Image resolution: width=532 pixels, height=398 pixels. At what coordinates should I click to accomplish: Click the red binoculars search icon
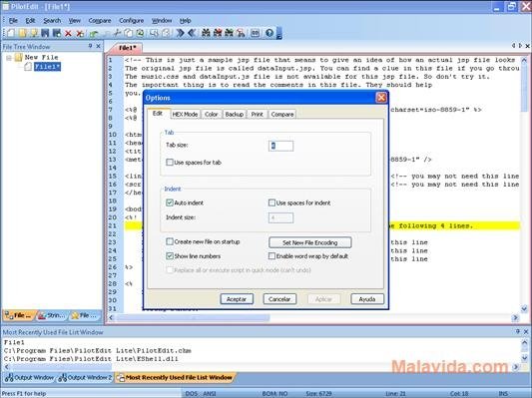tap(218, 33)
